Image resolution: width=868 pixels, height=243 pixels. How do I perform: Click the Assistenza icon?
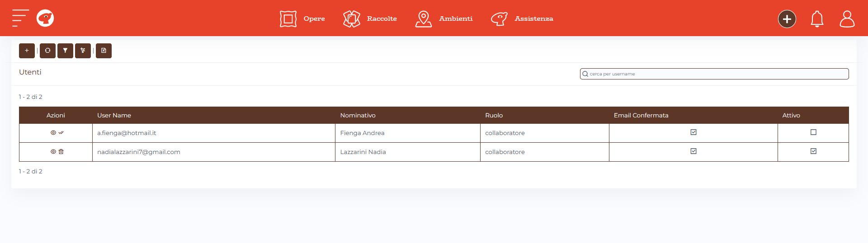[499, 19]
